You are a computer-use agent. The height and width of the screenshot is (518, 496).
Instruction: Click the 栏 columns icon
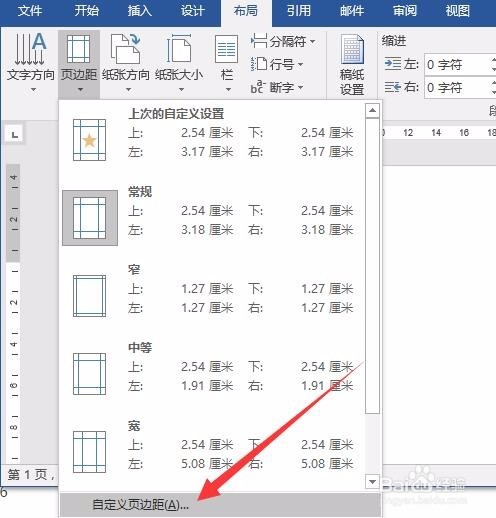point(227,49)
